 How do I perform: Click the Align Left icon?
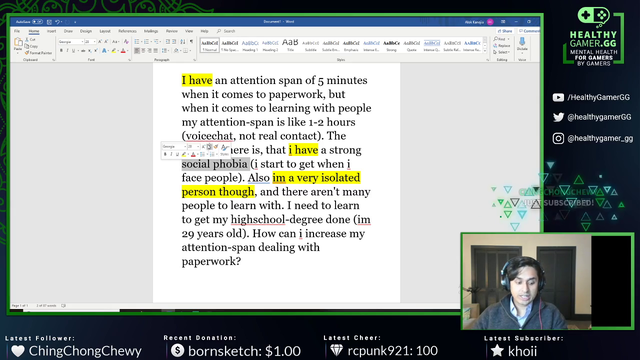(137, 51)
